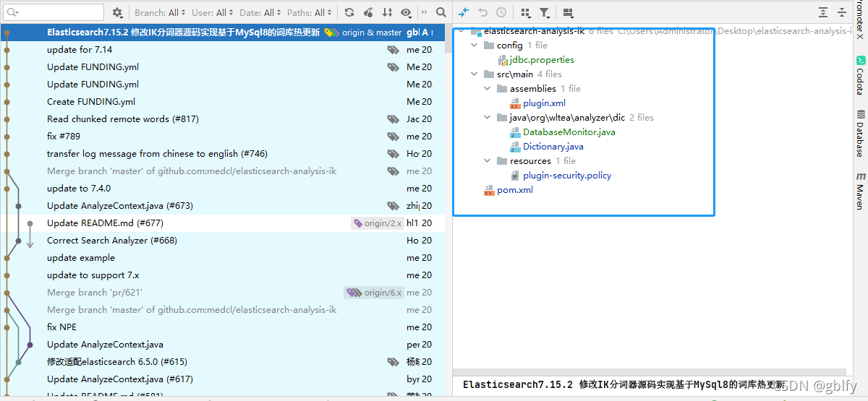The image size is (868, 401).
Task: Select the 'Elasticsearch7.15.2 修改IK分词器' commit row
Action: pyautogui.click(x=223, y=33)
